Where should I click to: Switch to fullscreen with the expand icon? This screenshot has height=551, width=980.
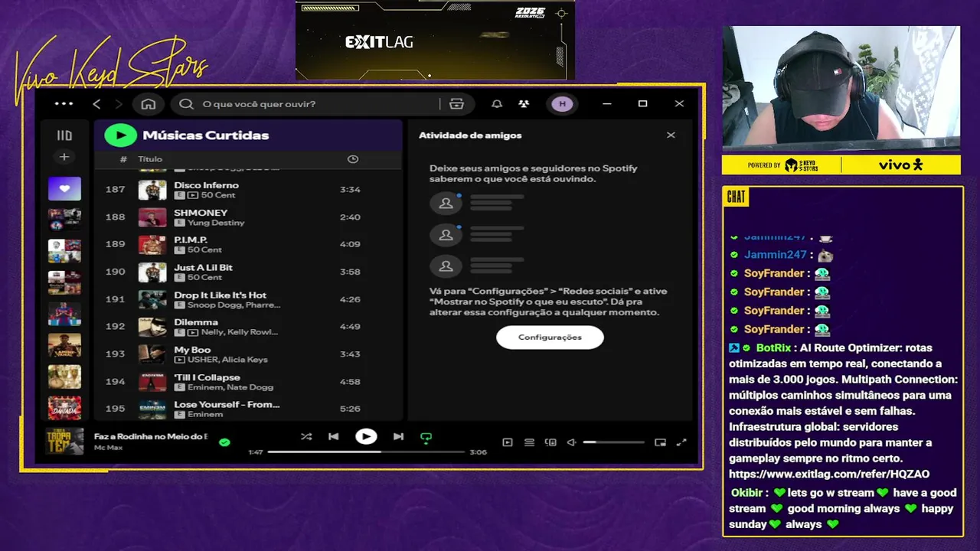pos(681,442)
